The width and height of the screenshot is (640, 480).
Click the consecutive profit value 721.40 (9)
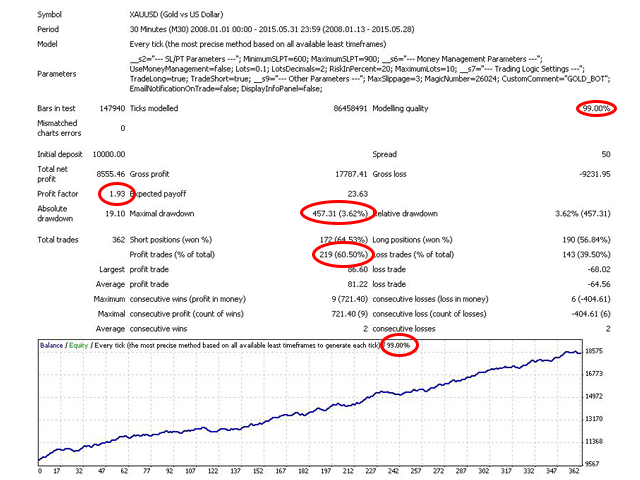[349, 314]
